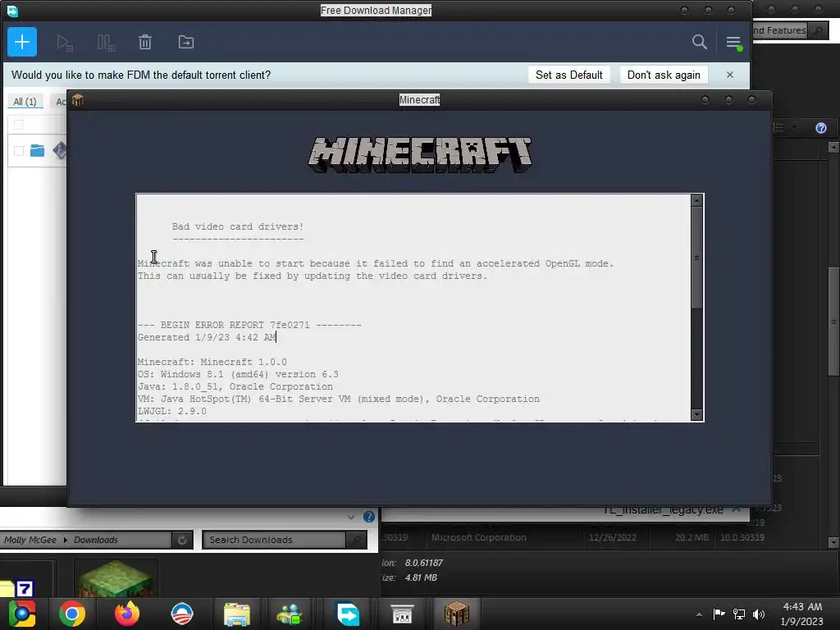
Task: Select the All (1) tab in FDM
Action: 25,102
